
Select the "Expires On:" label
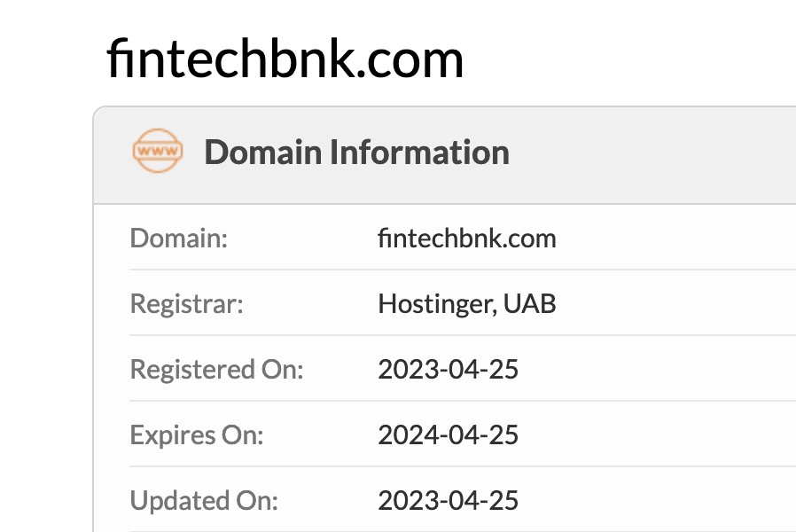(197, 434)
